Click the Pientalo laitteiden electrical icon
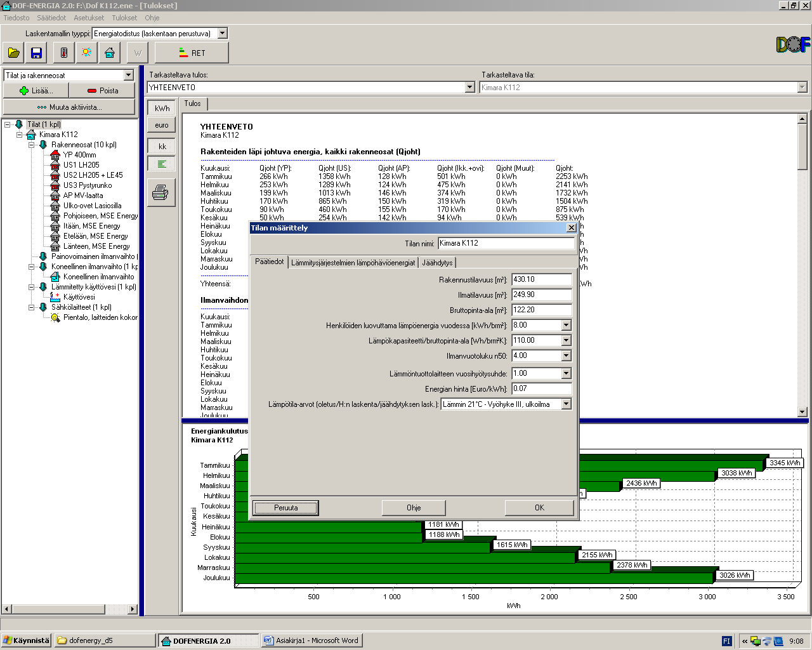 click(x=55, y=317)
